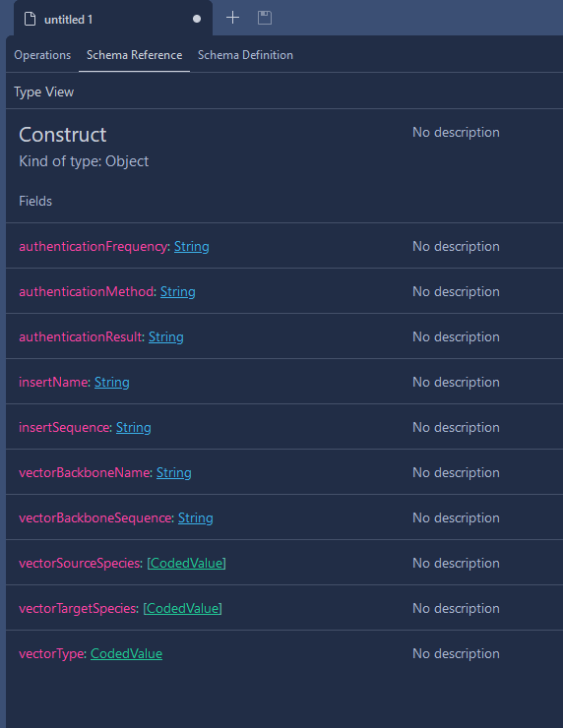Image resolution: width=563 pixels, height=728 pixels.
Task: Open String type of vectorBackboneName
Action: pyautogui.click(x=174, y=472)
